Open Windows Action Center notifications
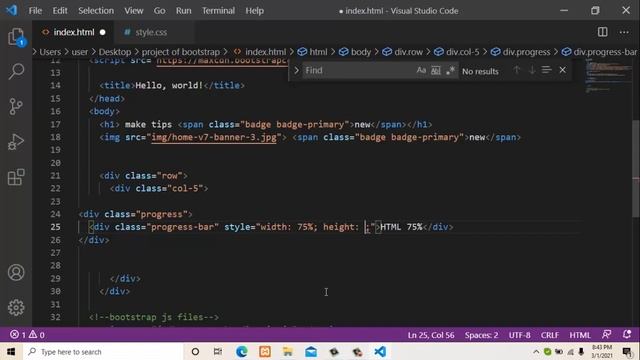 click(627, 351)
